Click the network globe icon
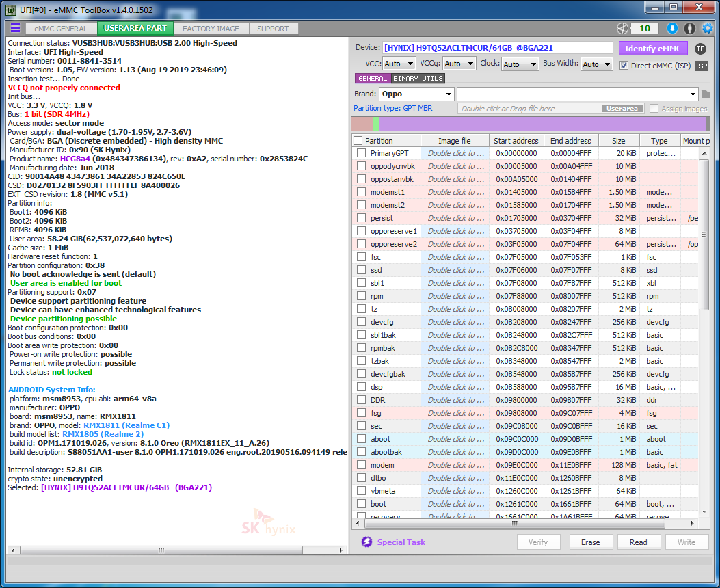 [622, 29]
